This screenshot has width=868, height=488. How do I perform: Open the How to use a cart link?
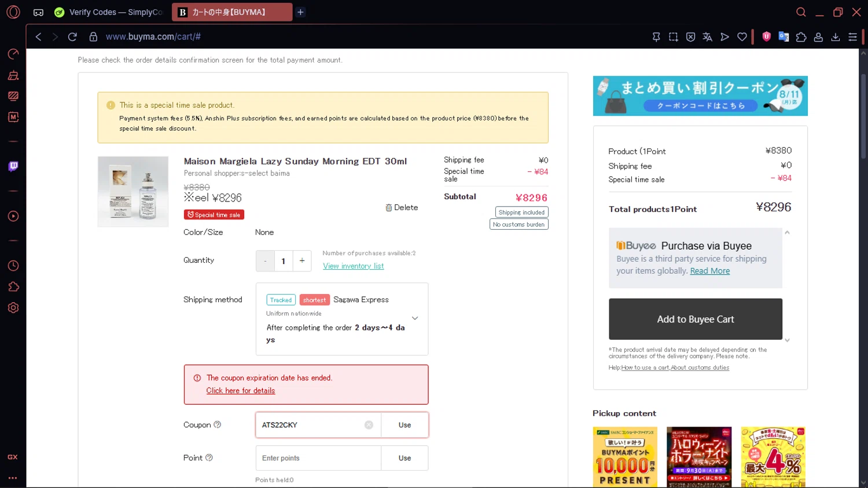[x=645, y=368]
